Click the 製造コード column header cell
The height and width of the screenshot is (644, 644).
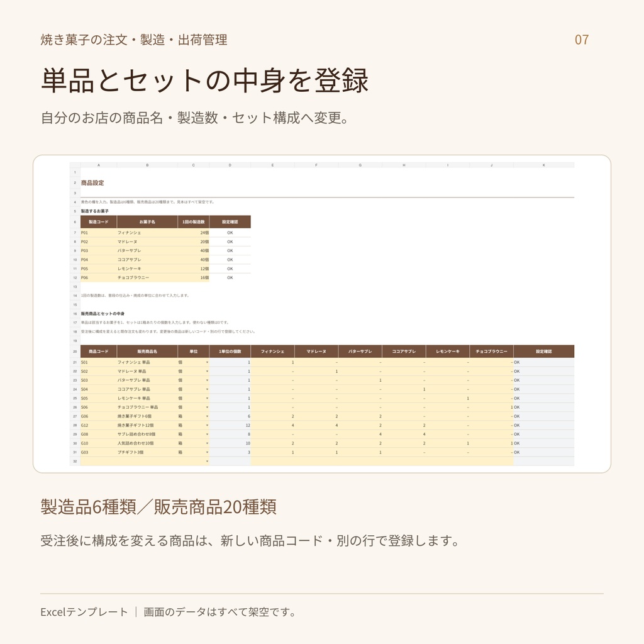click(x=99, y=222)
